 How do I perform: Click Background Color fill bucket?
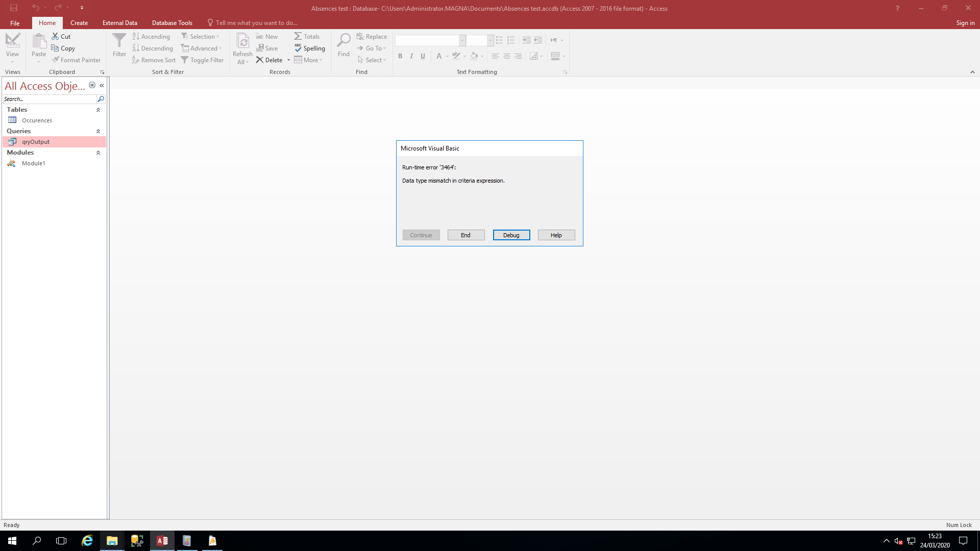(x=474, y=56)
